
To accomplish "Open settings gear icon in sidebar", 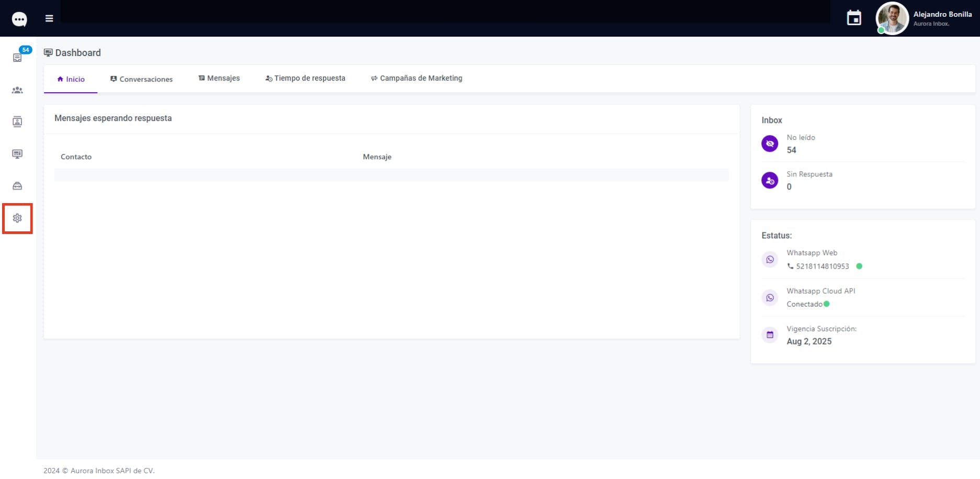I will click(x=17, y=218).
